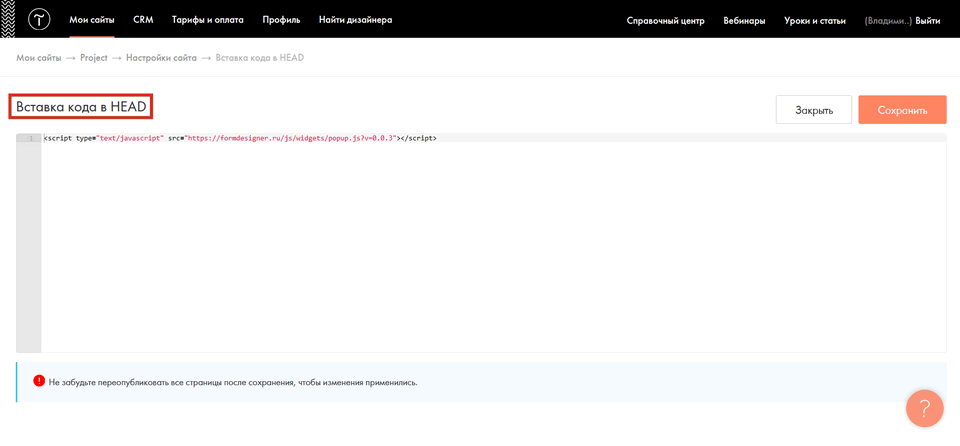Open Мои сайты in the top navigation
The width and height of the screenshot is (960, 446).
pos(91,20)
